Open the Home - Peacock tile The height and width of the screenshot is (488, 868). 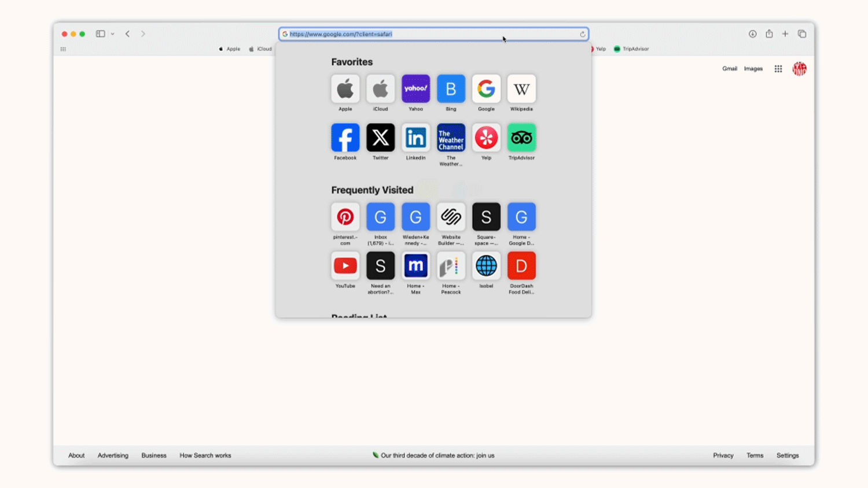pyautogui.click(x=451, y=266)
